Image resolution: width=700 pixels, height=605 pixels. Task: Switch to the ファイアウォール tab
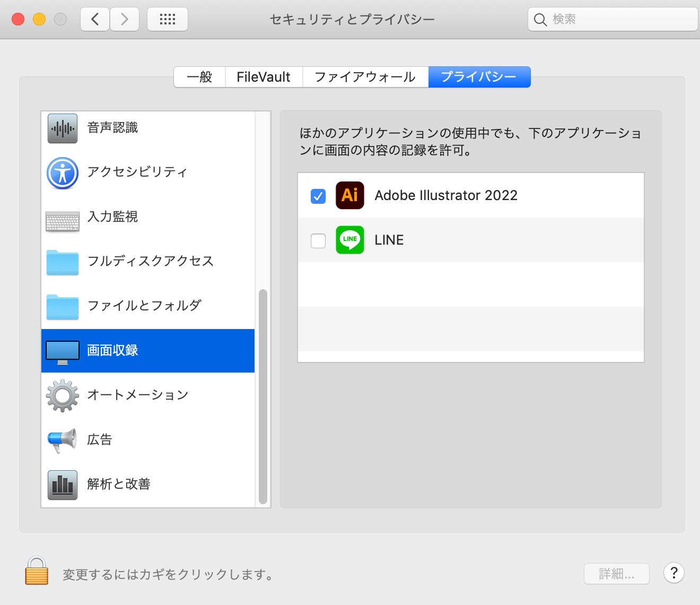365,77
